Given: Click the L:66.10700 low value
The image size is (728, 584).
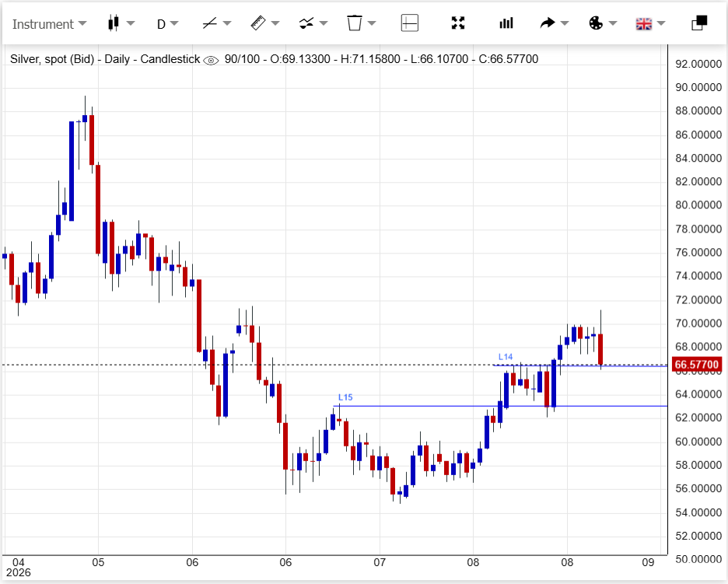Looking at the screenshot, I should 439,59.
